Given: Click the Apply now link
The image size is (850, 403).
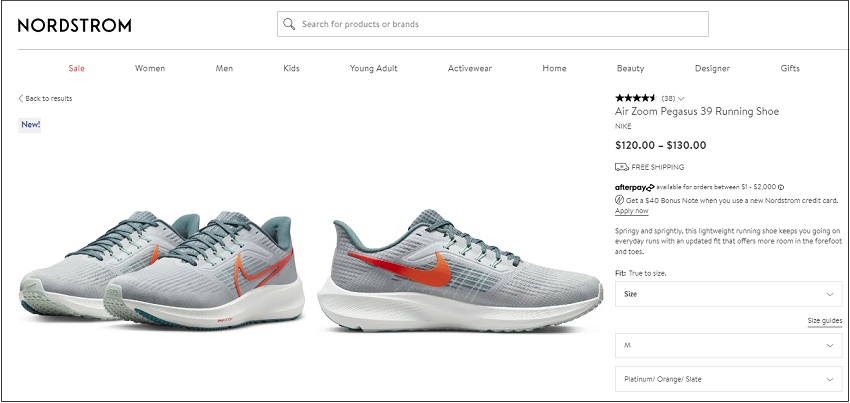Looking at the screenshot, I should pos(632,211).
